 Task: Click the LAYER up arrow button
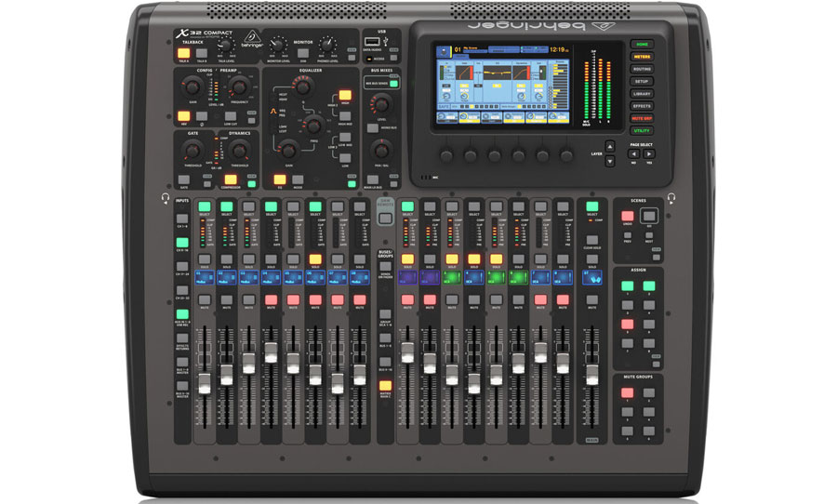pos(609,146)
